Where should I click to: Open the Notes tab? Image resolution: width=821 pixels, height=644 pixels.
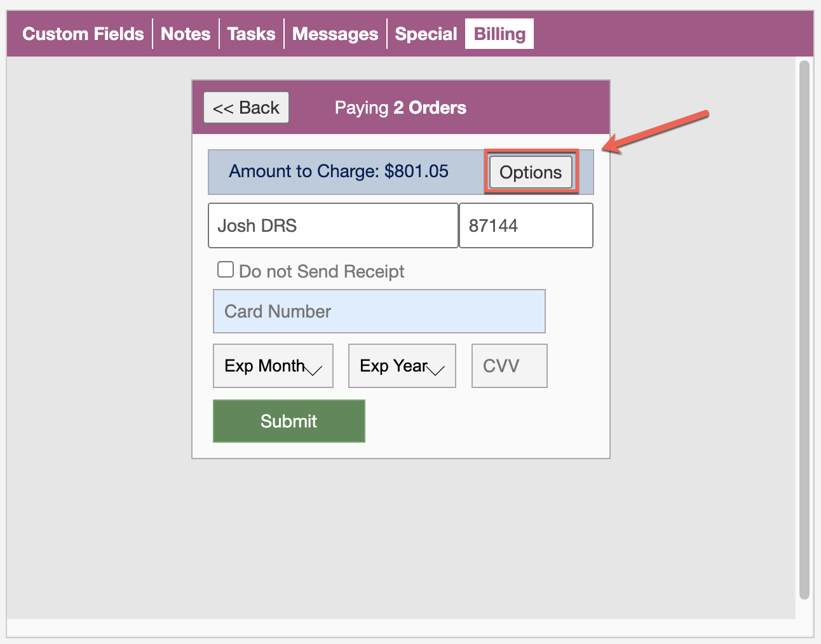[186, 34]
